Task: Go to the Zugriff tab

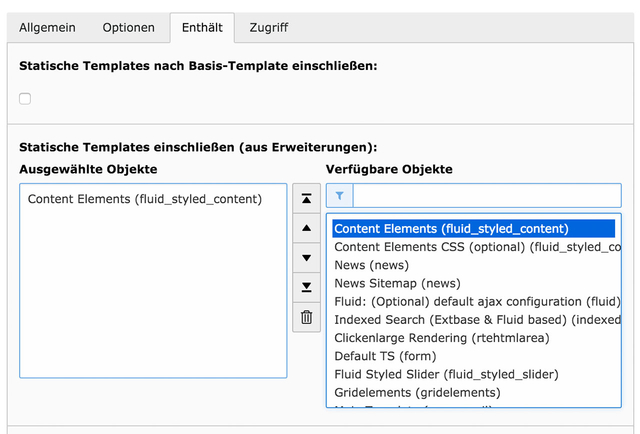Action: tap(269, 28)
